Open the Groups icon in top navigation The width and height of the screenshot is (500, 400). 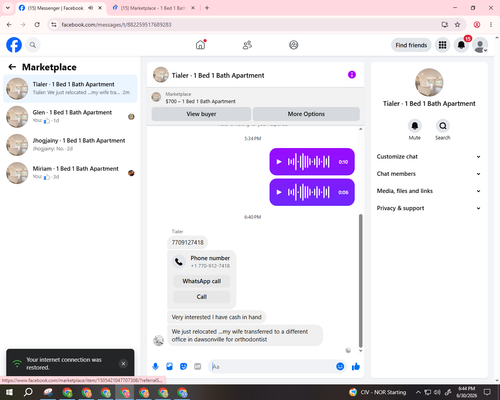(x=294, y=45)
